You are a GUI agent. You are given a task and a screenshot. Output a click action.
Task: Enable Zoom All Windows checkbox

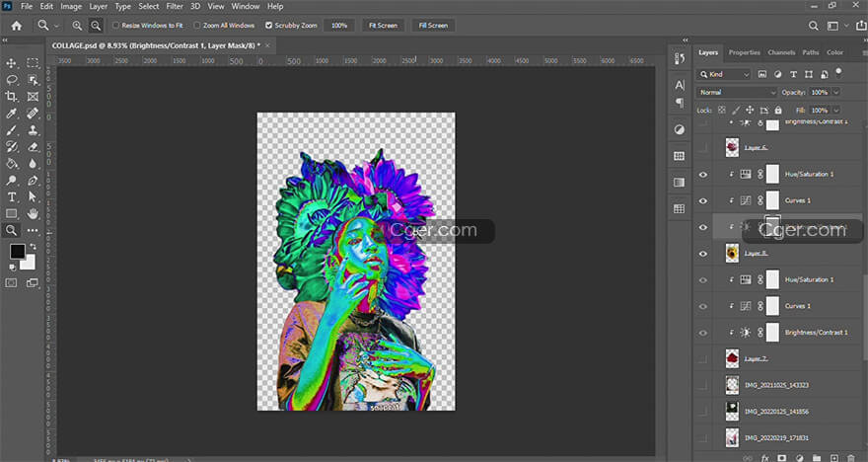(196, 26)
